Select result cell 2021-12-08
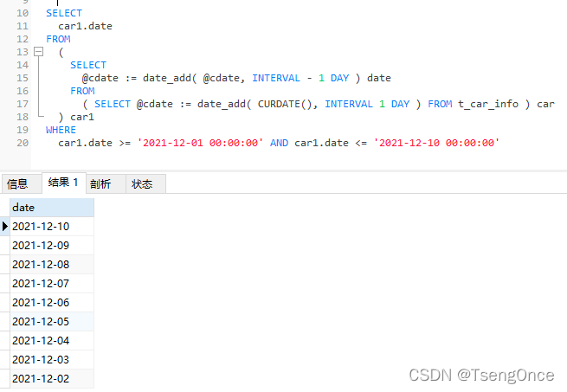567x392 pixels. [x=52, y=264]
